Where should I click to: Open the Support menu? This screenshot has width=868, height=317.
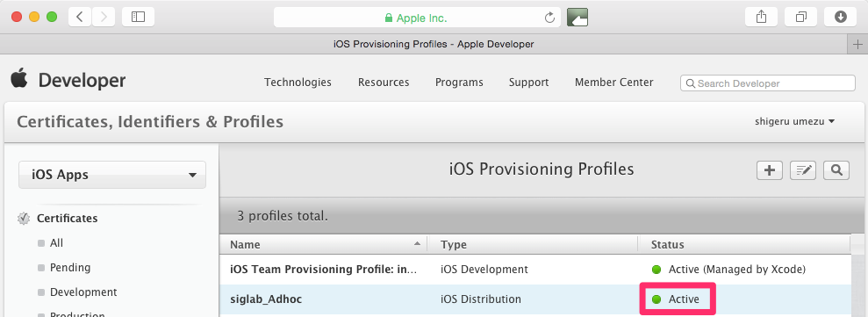coord(528,82)
